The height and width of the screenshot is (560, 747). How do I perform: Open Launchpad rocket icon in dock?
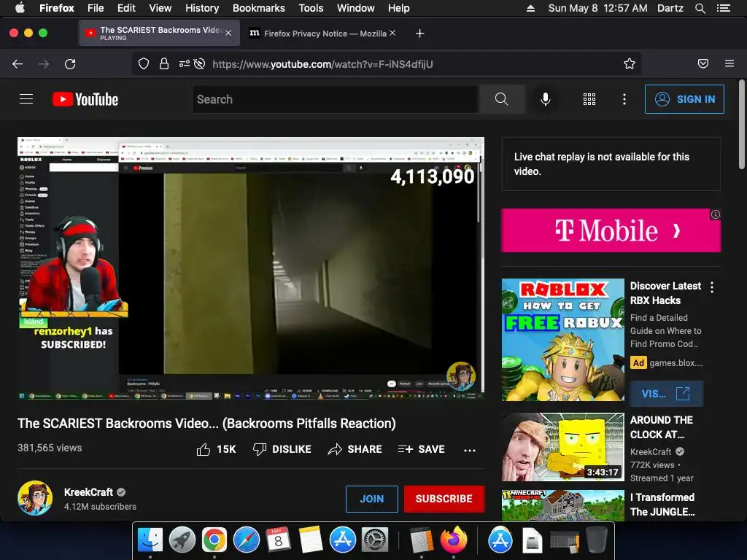(182, 540)
